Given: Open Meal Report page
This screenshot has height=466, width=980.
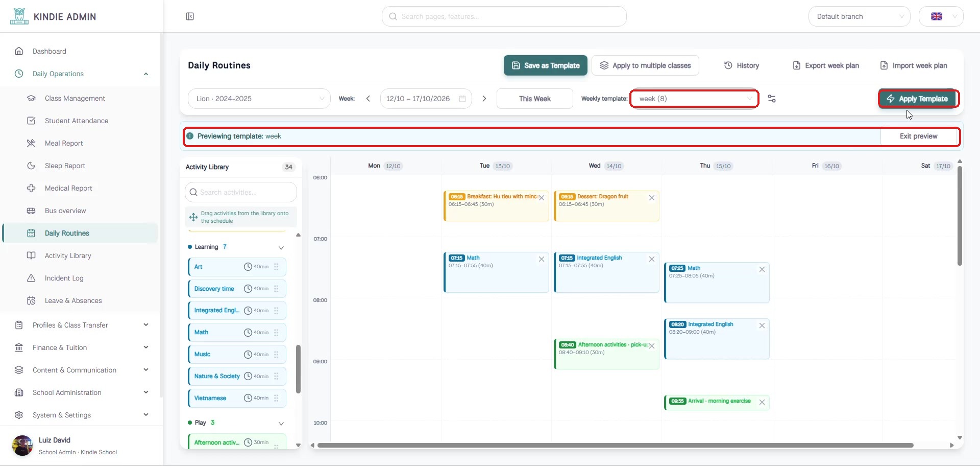Looking at the screenshot, I should pos(64,143).
